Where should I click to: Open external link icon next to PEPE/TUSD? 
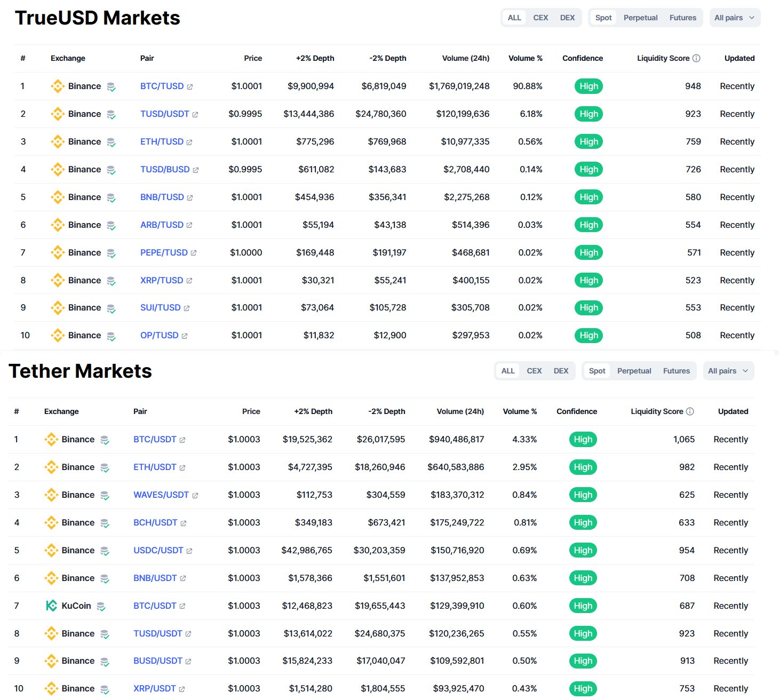[194, 253]
